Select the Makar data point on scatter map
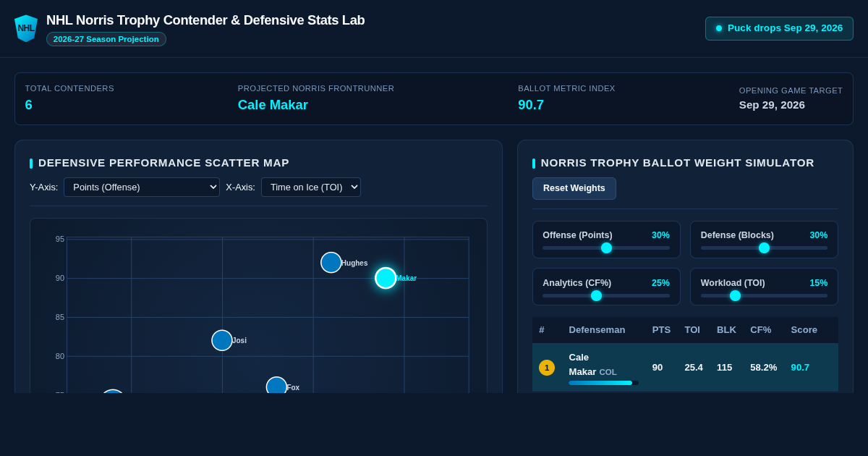This screenshot has width=868, height=456. (386, 278)
